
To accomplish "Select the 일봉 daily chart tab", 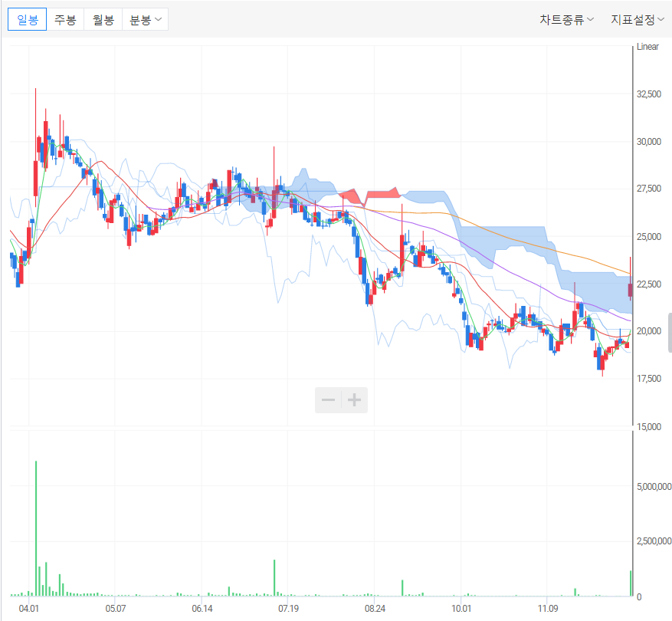I will click(x=28, y=20).
